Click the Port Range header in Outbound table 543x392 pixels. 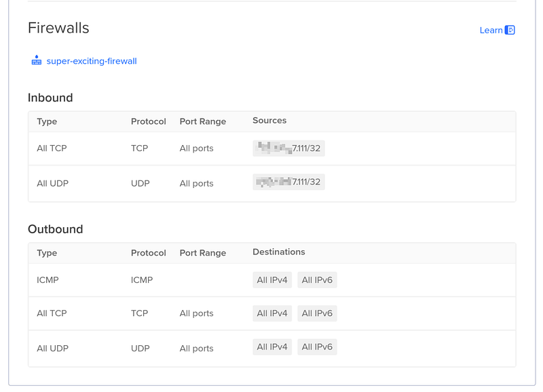click(202, 253)
